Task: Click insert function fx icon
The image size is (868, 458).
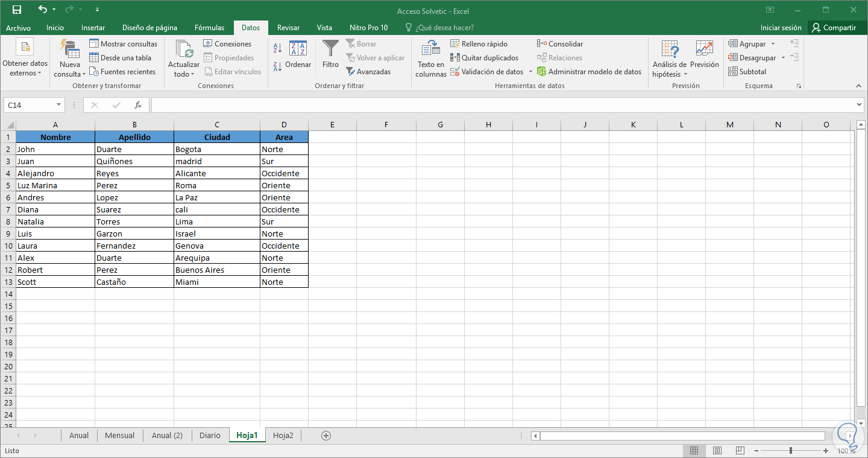Action: (x=138, y=105)
